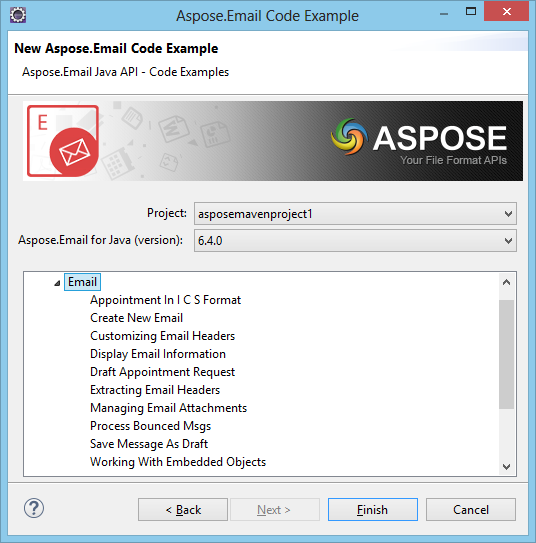536x543 pixels.
Task: Select Customizing Email Headers example
Action: [x=162, y=336]
